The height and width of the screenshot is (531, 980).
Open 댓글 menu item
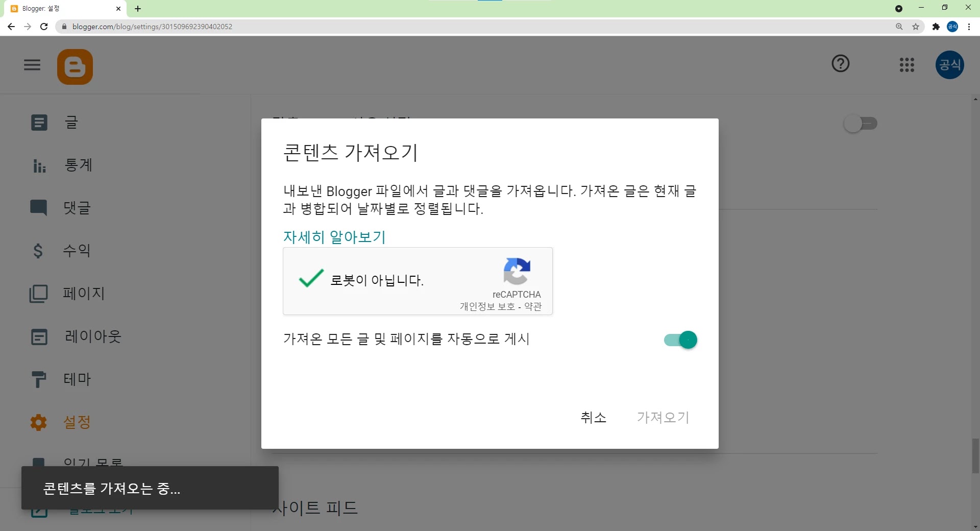point(77,208)
